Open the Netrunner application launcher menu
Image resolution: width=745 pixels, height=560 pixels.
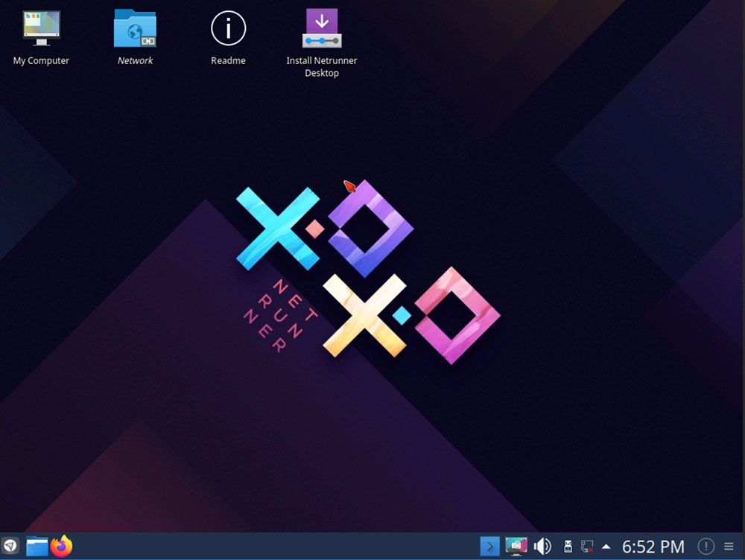pos(10,546)
